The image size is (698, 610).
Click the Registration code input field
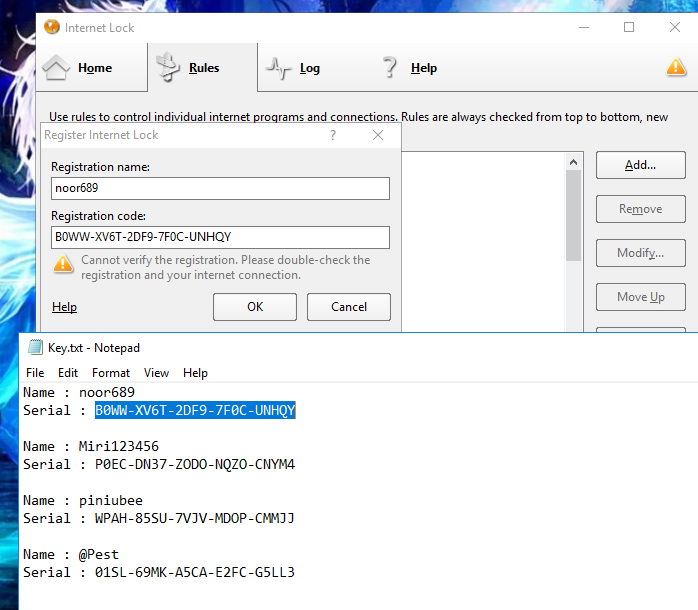click(220, 237)
